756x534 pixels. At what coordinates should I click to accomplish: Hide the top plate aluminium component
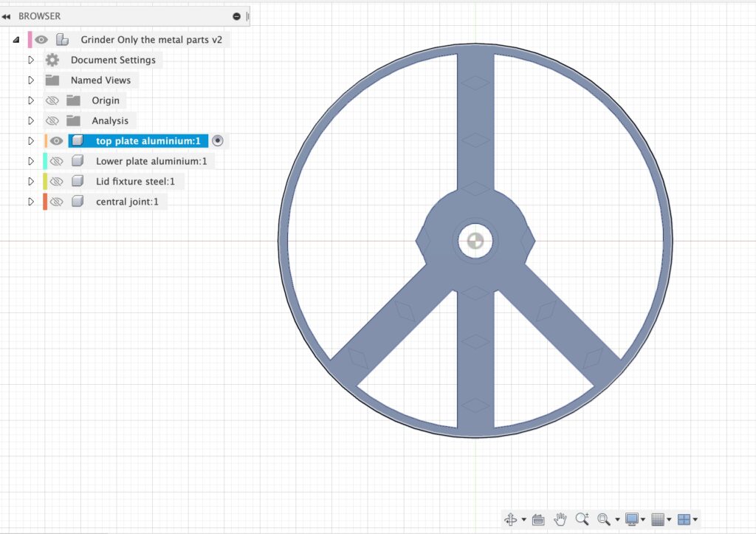57,141
